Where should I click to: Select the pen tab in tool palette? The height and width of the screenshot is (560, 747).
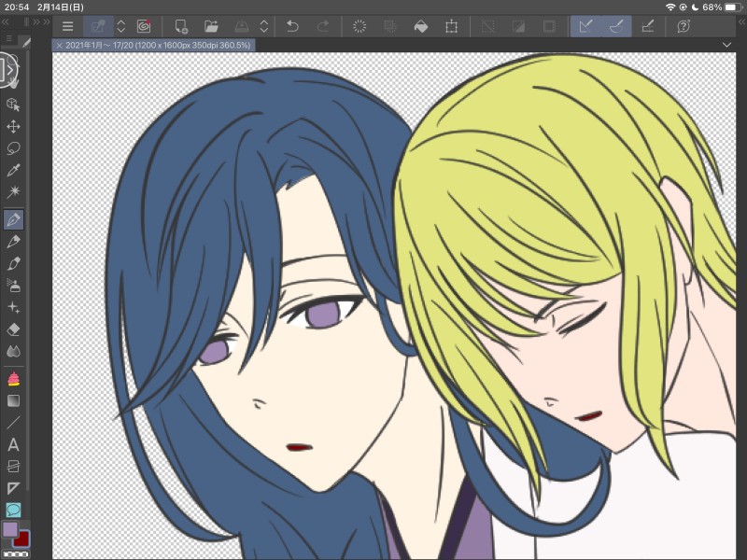pos(26,42)
